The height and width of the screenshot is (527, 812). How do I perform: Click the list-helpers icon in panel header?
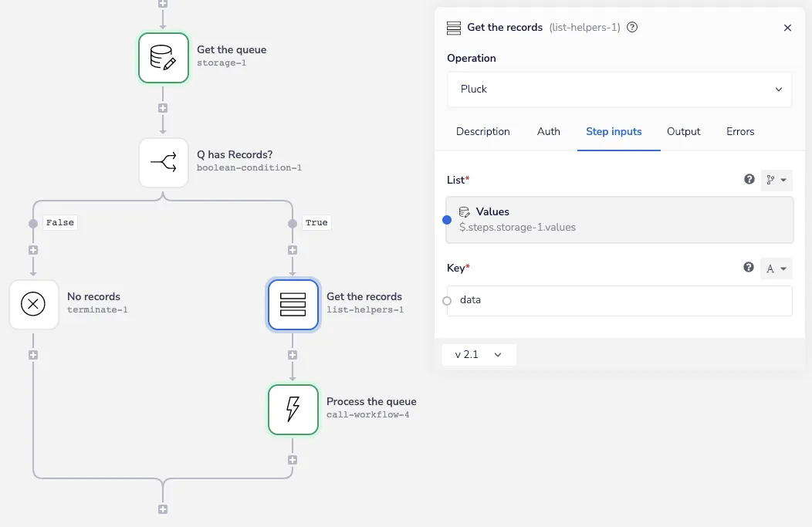click(454, 28)
